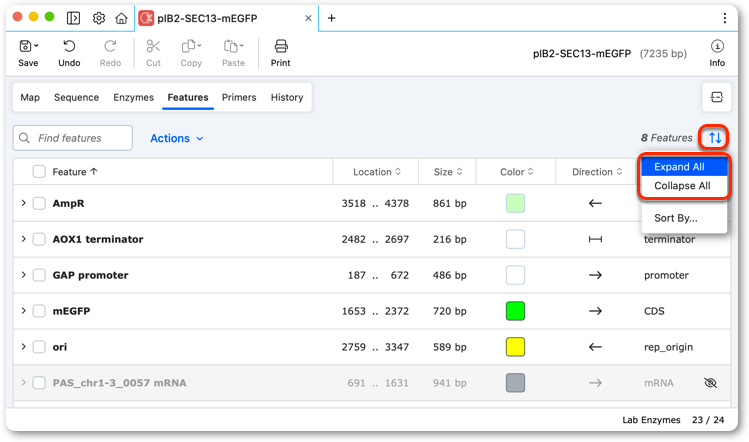Image resolution: width=749 pixels, height=442 pixels.
Task: Switch to the Enzymes tab
Action: pyautogui.click(x=133, y=97)
